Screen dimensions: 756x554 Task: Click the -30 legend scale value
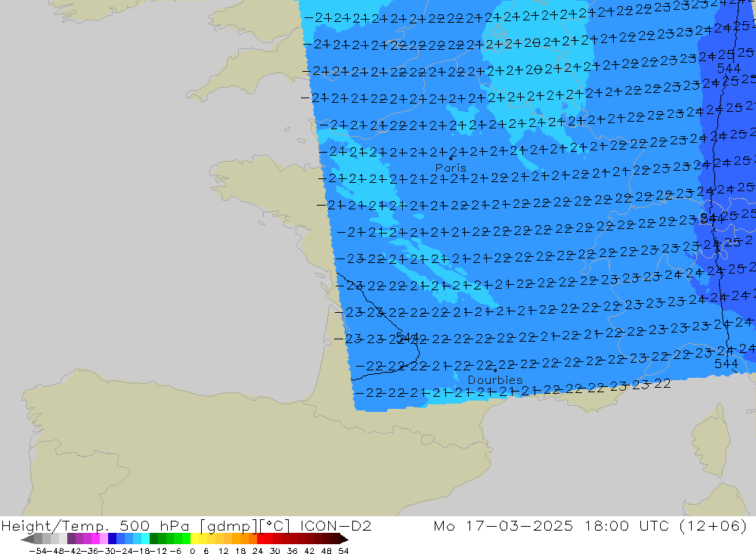(x=108, y=551)
